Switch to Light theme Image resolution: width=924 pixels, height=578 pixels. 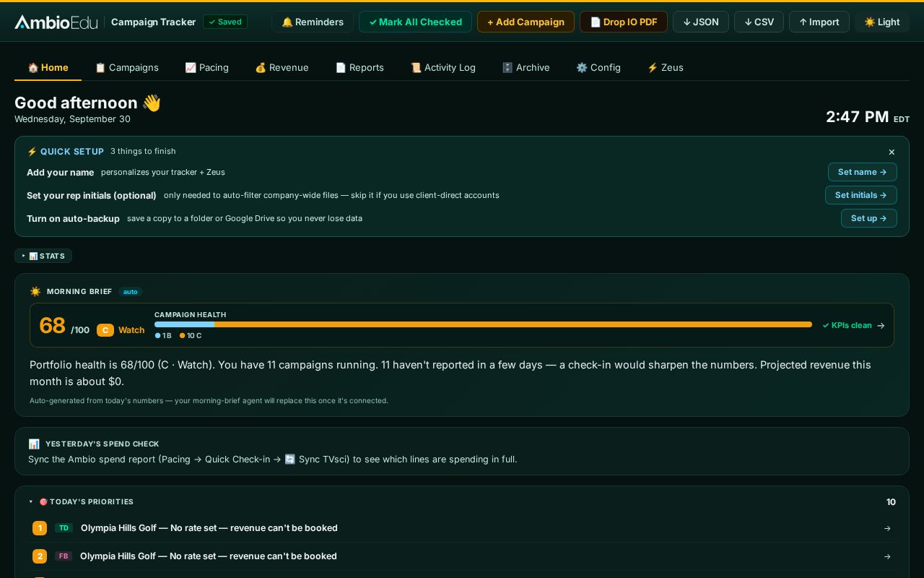(882, 22)
